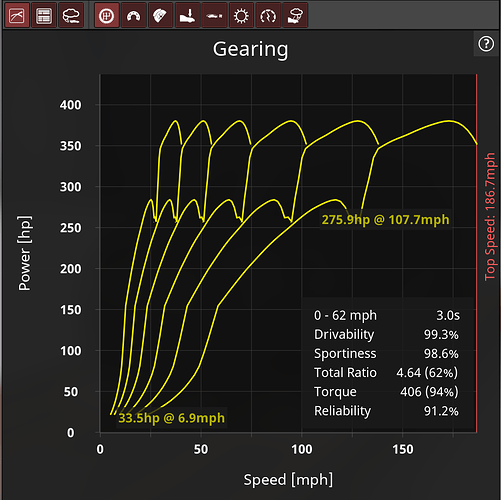Open the graph view tab icon
The width and height of the screenshot is (501, 500).
coord(17,15)
